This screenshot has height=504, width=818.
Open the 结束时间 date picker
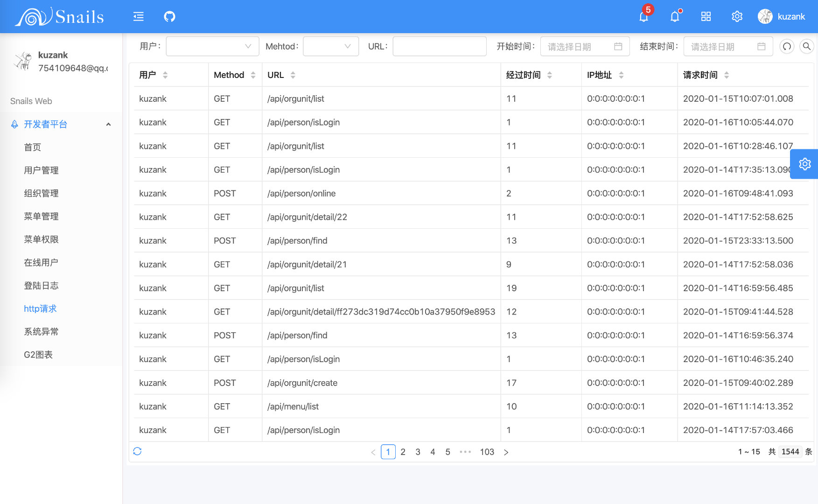tap(728, 46)
